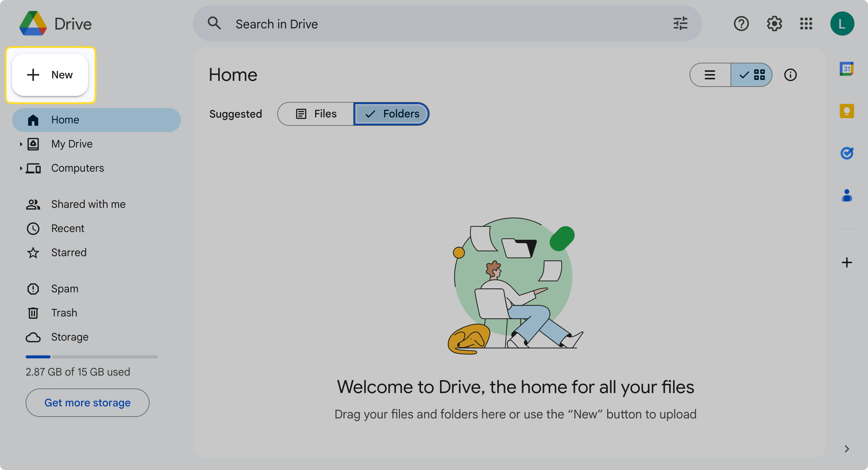Open Google Tasks in the side panel
This screenshot has height=470, width=868.
848,153
